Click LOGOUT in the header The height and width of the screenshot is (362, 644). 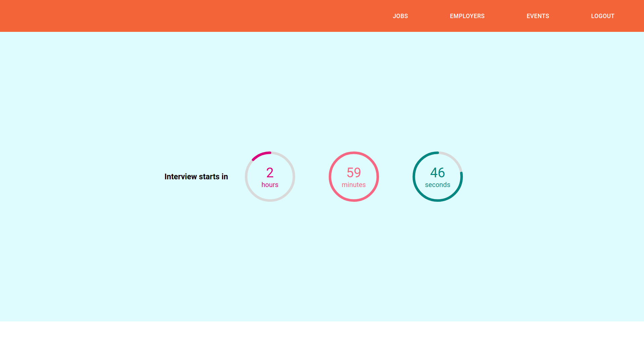pos(602,16)
